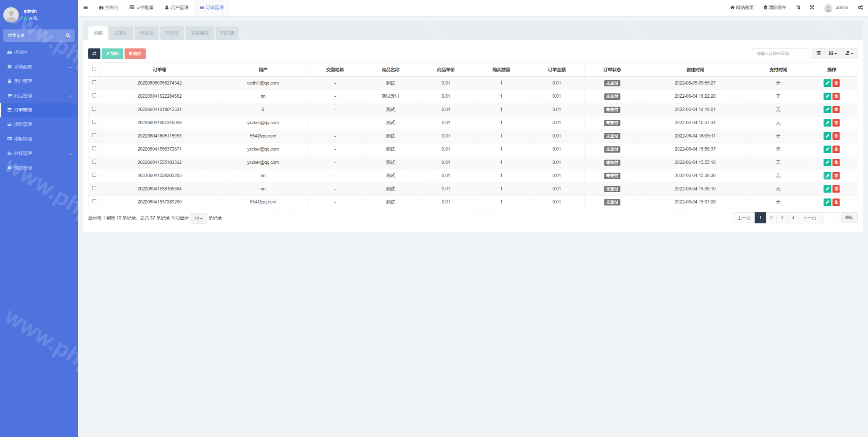Open the settings gears icon at top right
Screen dimensions: 868x437
(861, 7)
